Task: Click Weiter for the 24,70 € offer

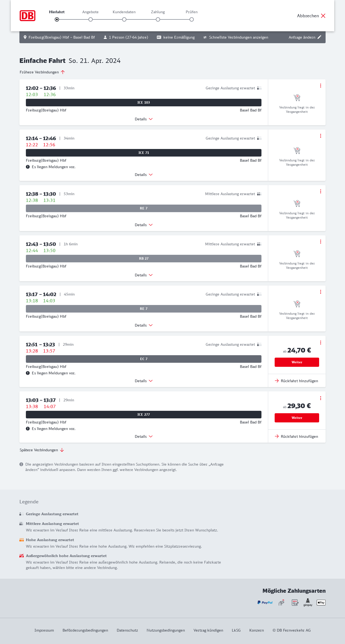Action: (x=297, y=362)
